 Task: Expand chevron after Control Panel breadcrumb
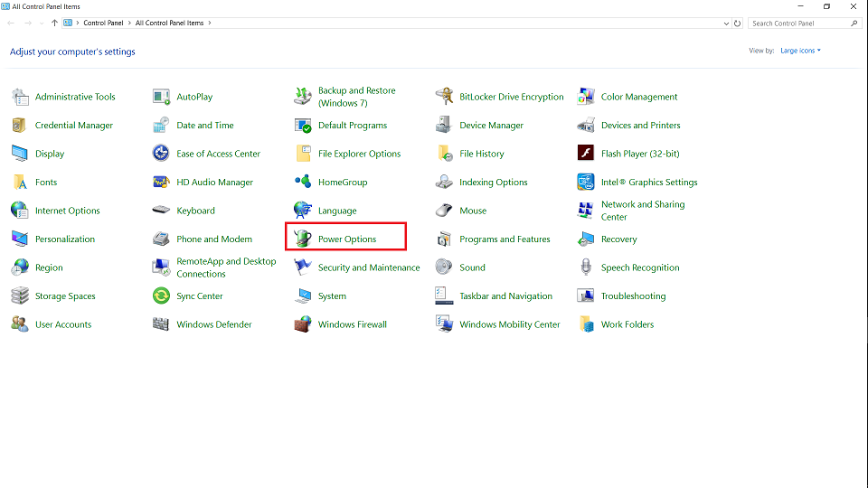129,23
